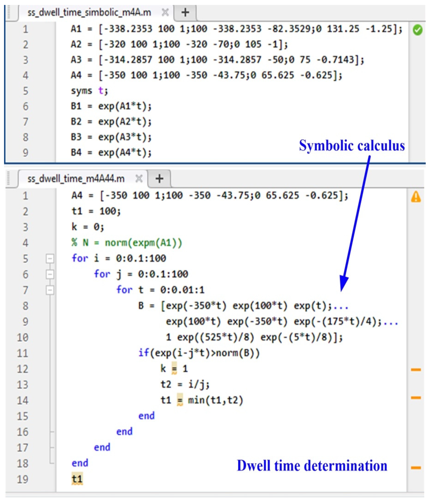
Task: Close ss_dwell_time_simbolic_m4A.m tab with X
Action: (165, 12)
